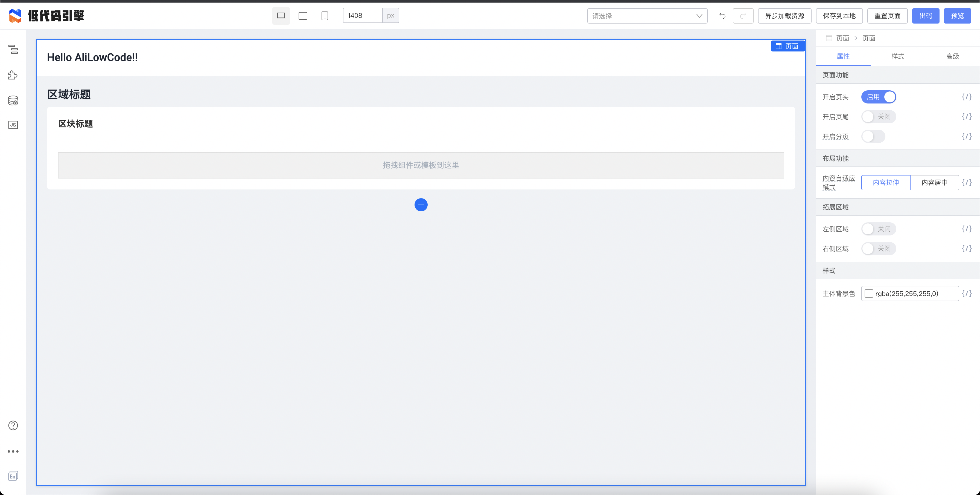Disable the 开启页头 toggle
980x495 pixels.
[x=879, y=97]
